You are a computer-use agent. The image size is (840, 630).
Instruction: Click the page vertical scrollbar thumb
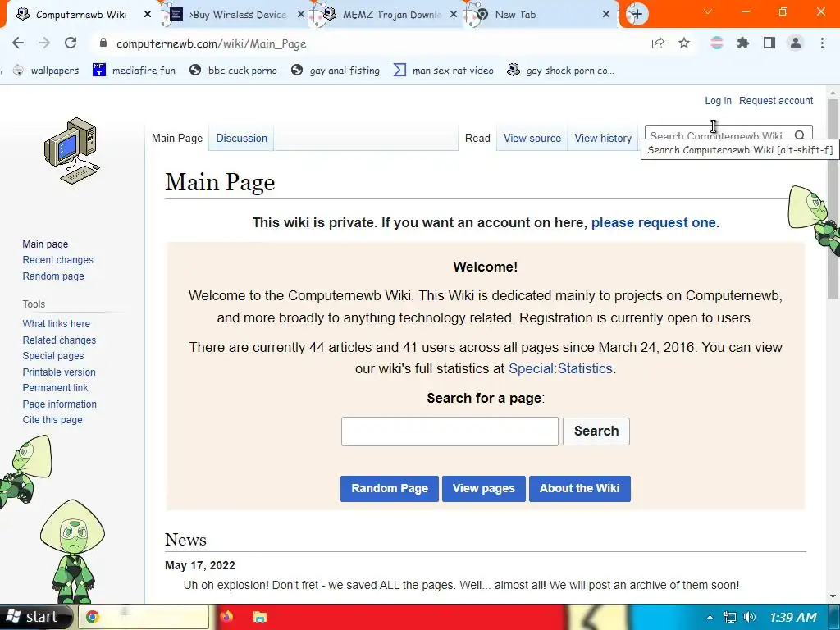coord(833,199)
